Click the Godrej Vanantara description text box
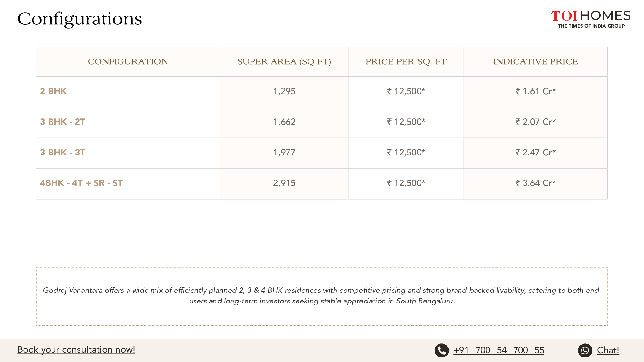The width and height of the screenshot is (644, 362). (322, 296)
